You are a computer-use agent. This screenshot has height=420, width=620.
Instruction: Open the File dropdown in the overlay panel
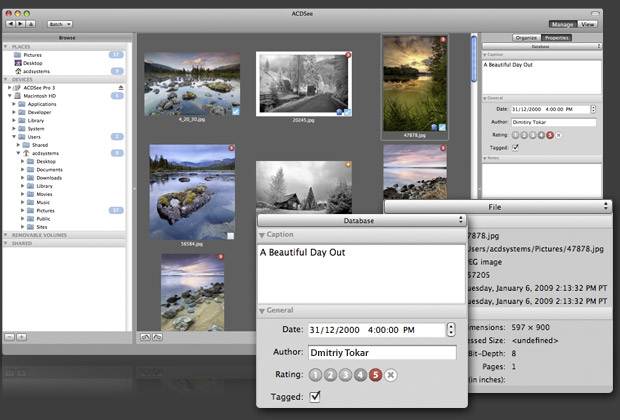[x=497, y=206]
